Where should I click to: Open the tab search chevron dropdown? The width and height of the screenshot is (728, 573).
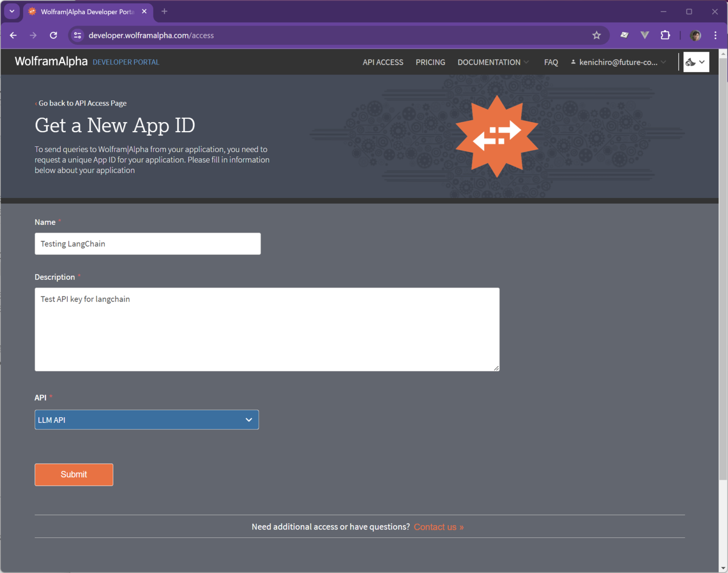pos(12,11)
